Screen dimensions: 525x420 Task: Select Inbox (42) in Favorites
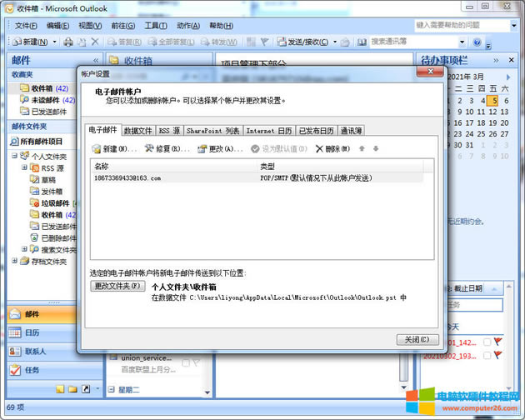[44, 88]
